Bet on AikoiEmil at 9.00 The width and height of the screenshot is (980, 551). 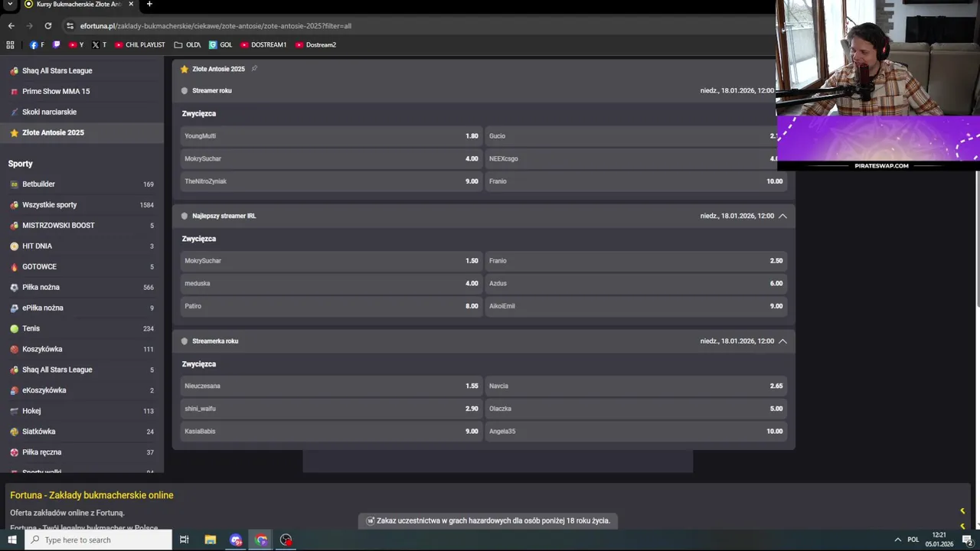[x=636, y=306]
